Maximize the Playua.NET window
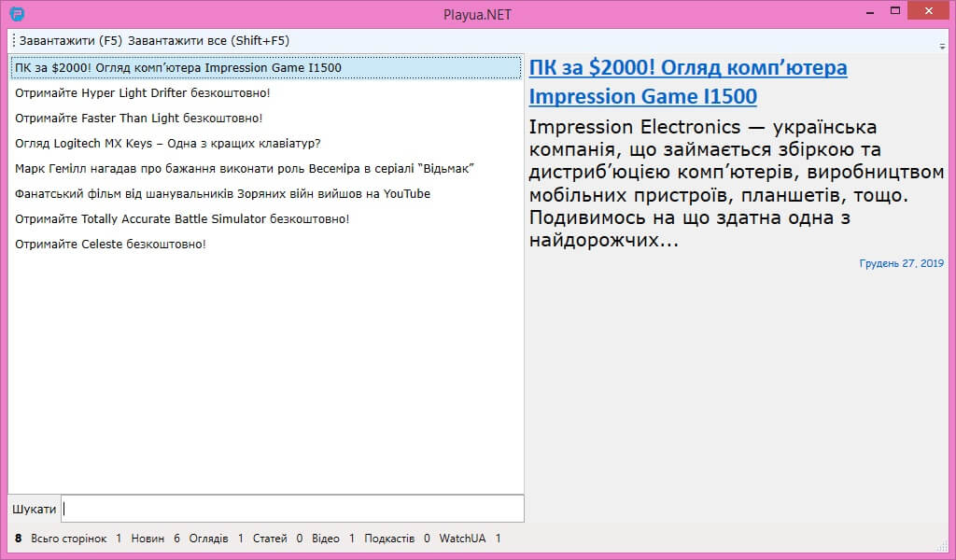This screenshot has height=560, width=956. coord(895,11)
